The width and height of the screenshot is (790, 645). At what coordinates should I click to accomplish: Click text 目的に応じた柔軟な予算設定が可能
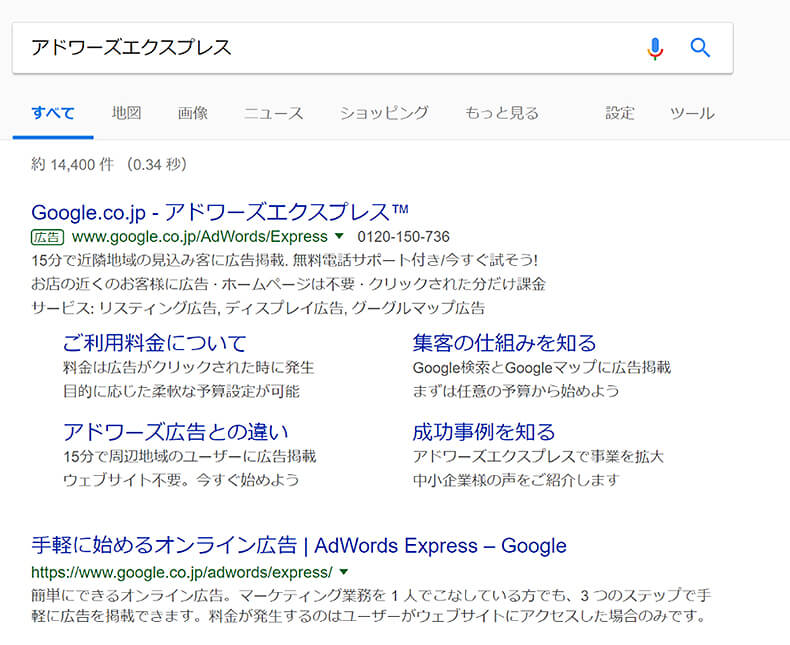point(181,391)
